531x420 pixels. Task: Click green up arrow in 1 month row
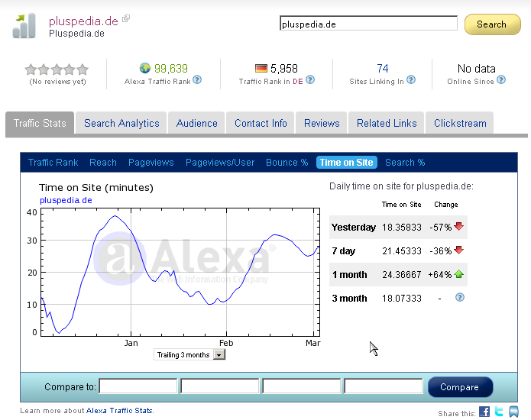pyautogui.click(x=459, y=274)
